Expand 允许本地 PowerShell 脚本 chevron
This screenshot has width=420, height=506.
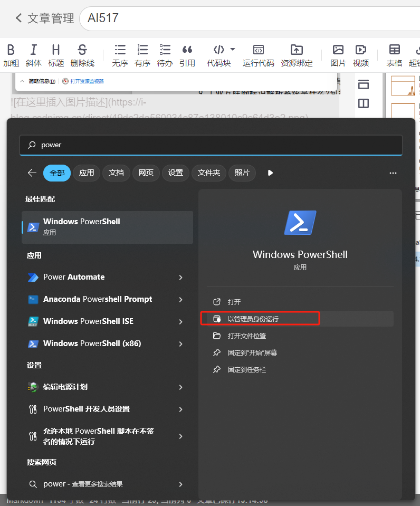[x=181, y=436]
